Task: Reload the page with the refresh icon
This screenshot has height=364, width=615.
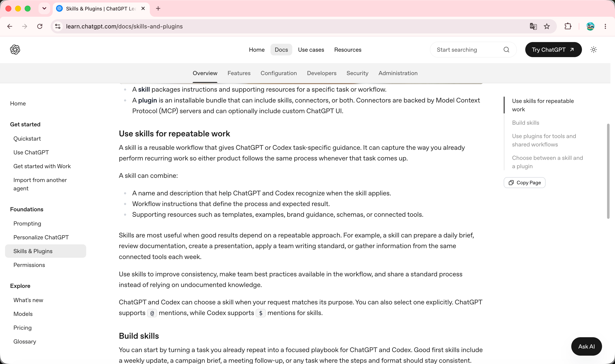Action: point(40,26)
